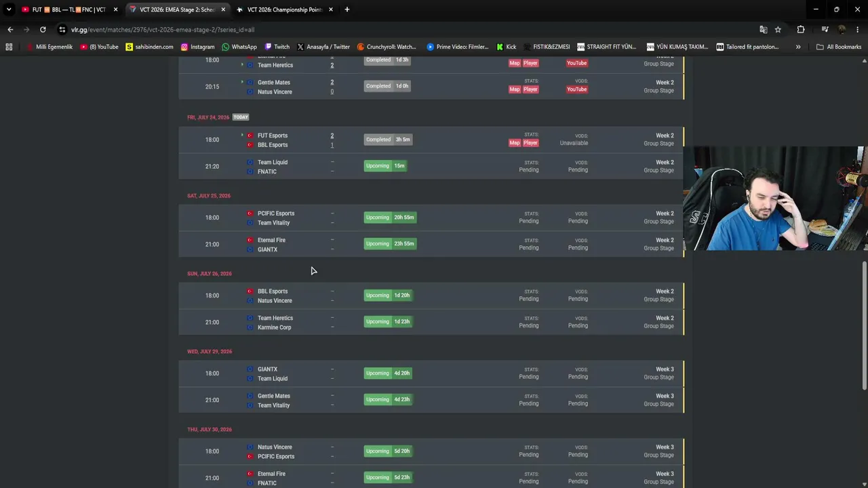The image size is (868, 488).
Task: Open the apps grid in bookmarks bar
Action: [x=9, y=47]
